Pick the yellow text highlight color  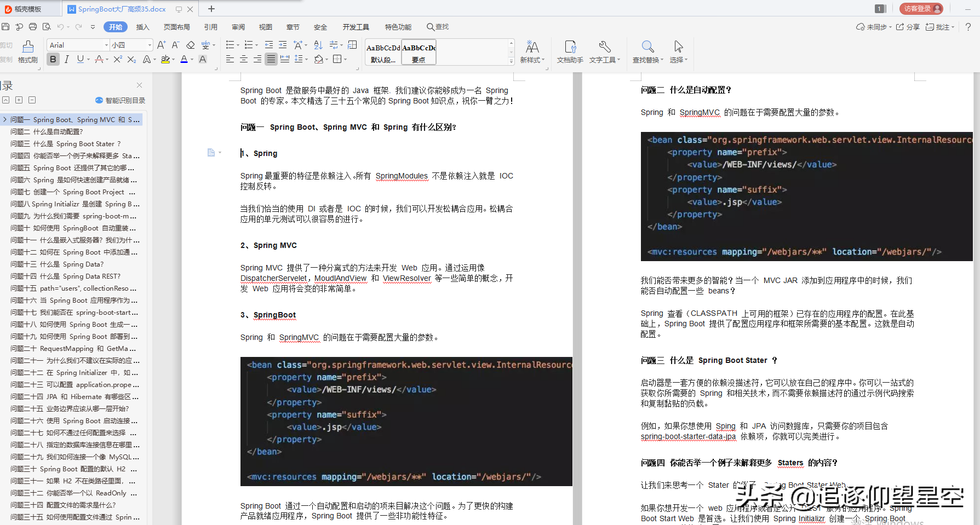165,59
